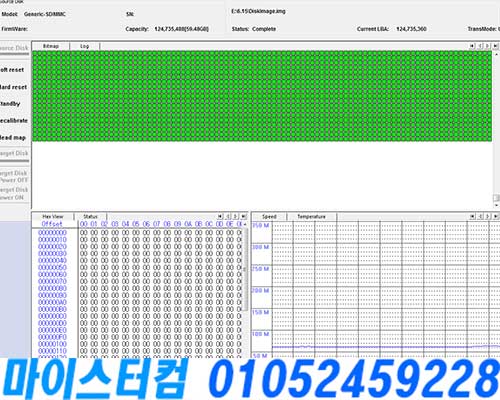Show the Temperature tab
Viewport: 500px width, 400px height.
pos(311,216)
